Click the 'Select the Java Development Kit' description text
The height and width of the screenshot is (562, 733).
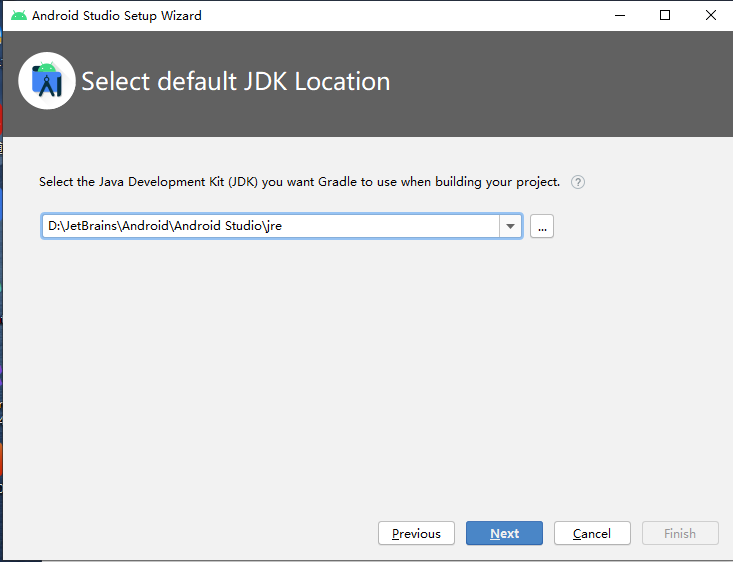click(x=300, y=182)
